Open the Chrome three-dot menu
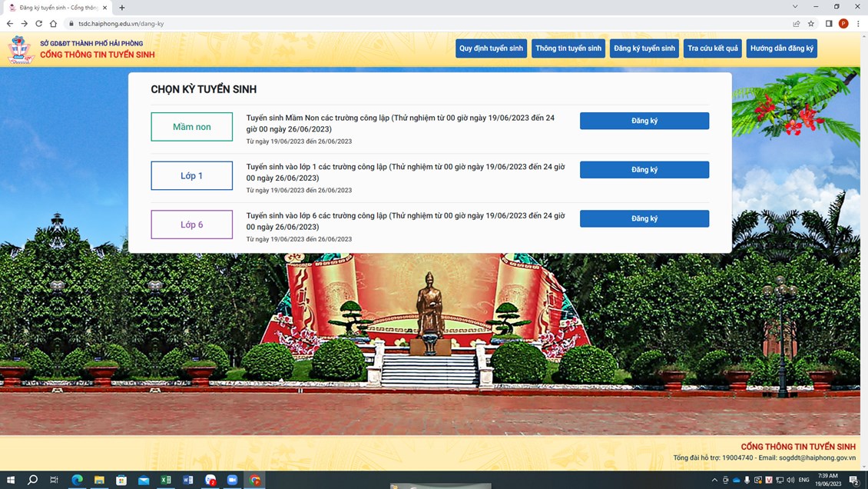 coord(858,24)
